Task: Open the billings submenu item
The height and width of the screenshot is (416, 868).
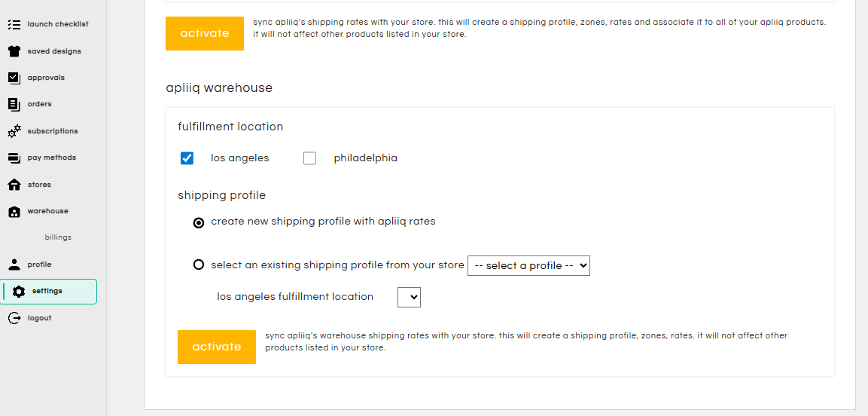Action: (x=58, y=237)
